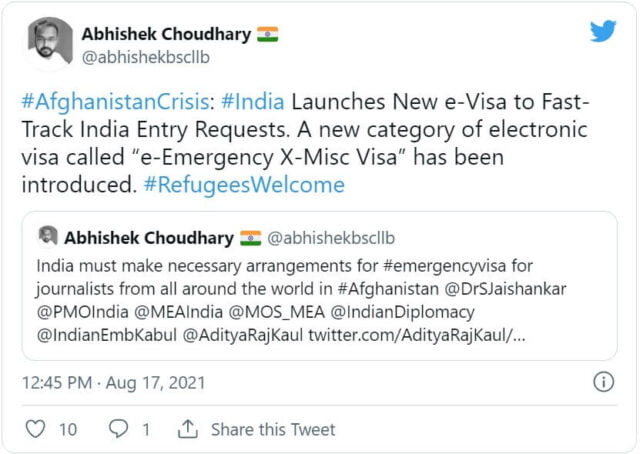
Task: Click Share this Tweet
Action: coord(272,429)
